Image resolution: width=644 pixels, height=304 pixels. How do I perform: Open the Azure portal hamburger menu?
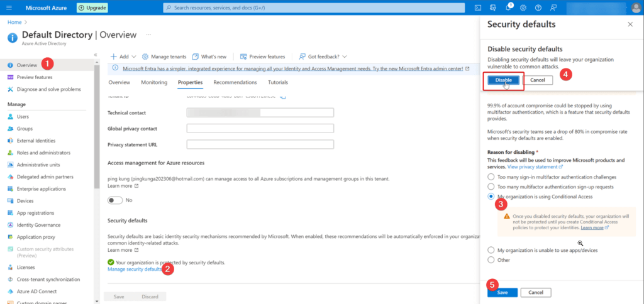(9, 8)
